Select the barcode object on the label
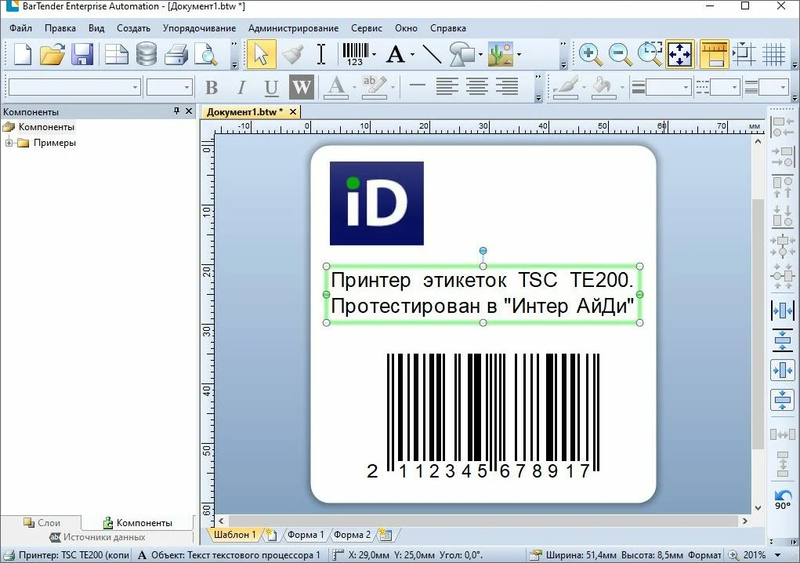Screen dimensions: 800x563 pos(483,410)
